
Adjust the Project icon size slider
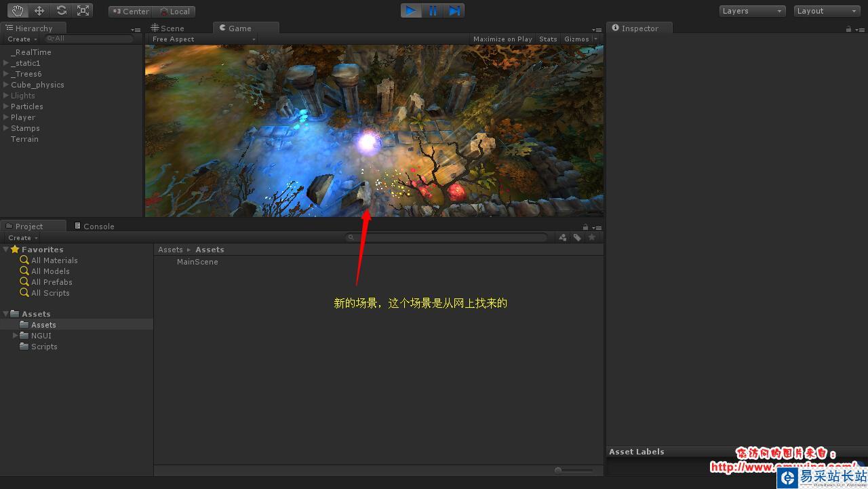[574, 470]
